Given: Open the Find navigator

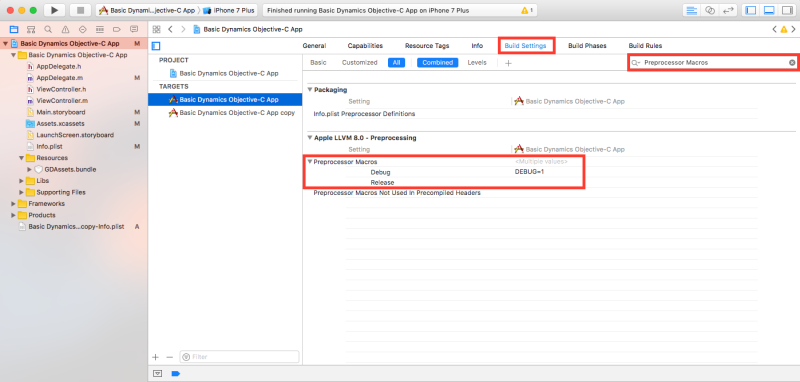Looking at the screenshot, I should tap(48, 29).
